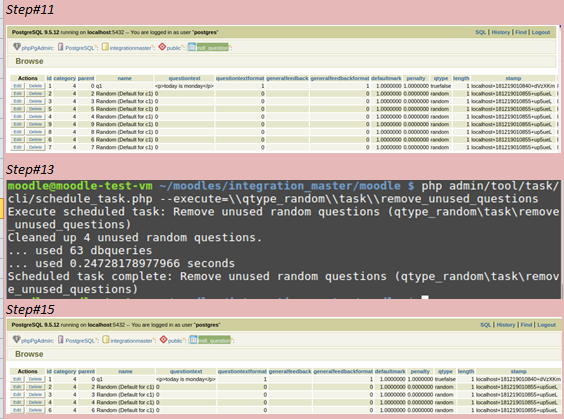Click Logout in the lower panel header

click(547, 325)
